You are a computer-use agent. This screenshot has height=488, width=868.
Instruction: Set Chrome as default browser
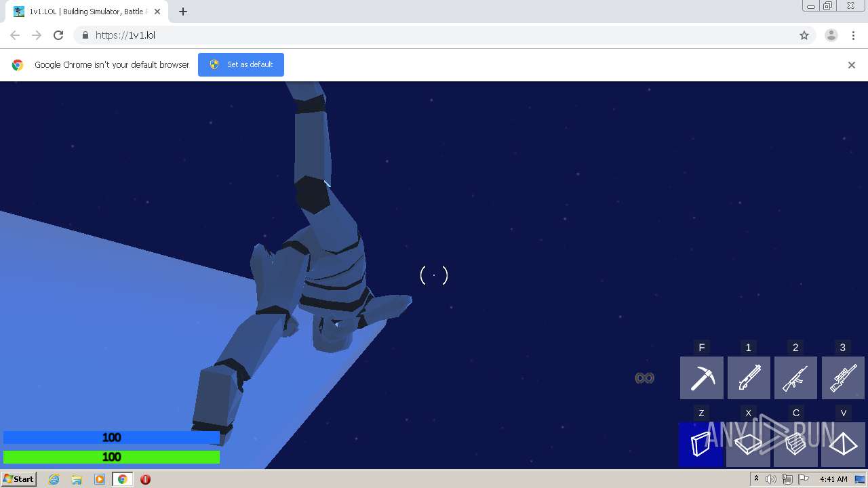(241, 64)
